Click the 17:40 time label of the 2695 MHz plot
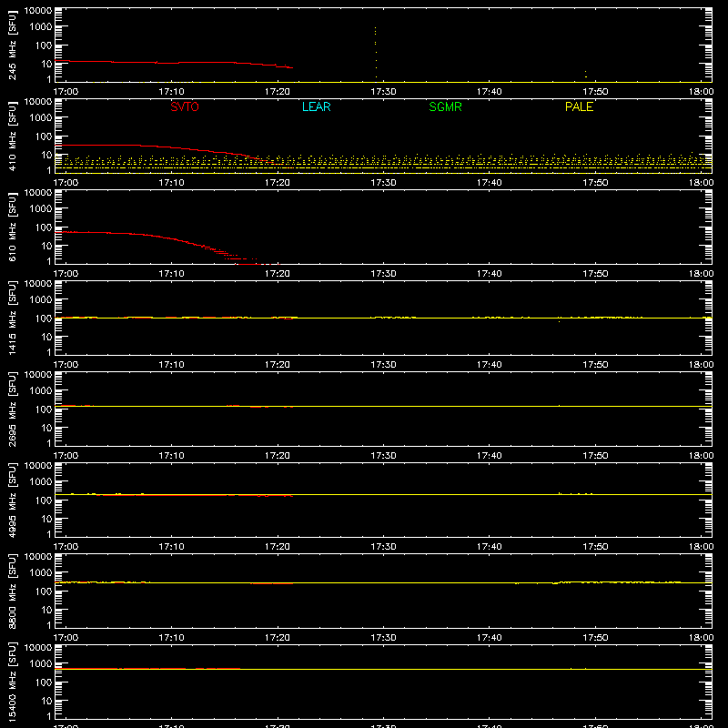728x728 pixels. point(489,456)
